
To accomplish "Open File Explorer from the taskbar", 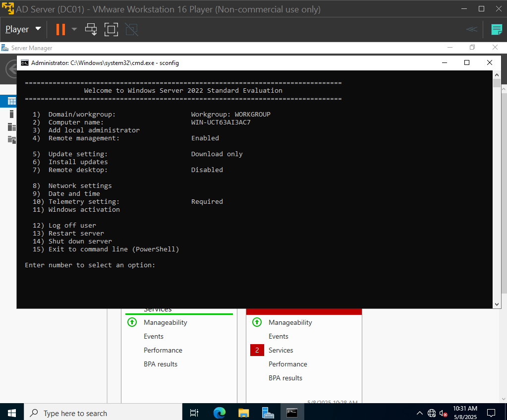I will pos(243,413).
